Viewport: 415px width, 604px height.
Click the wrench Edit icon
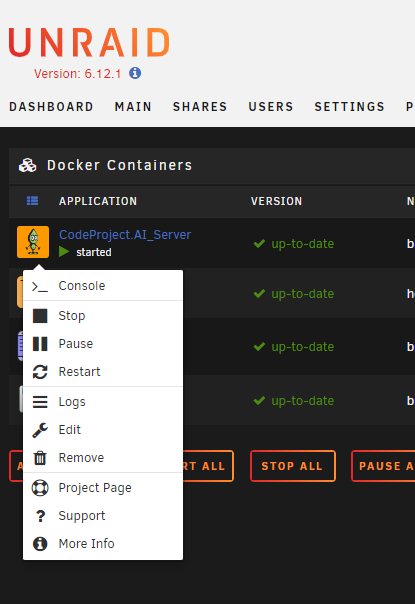click(x=40, y=430)
